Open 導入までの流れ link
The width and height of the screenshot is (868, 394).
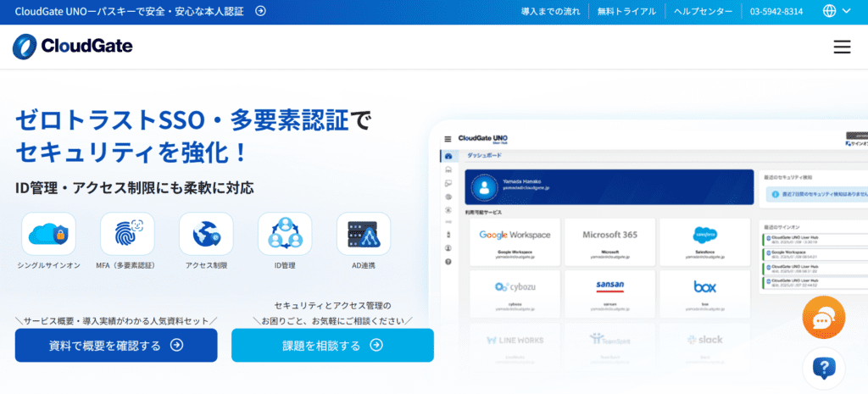[x=551, y=12]
